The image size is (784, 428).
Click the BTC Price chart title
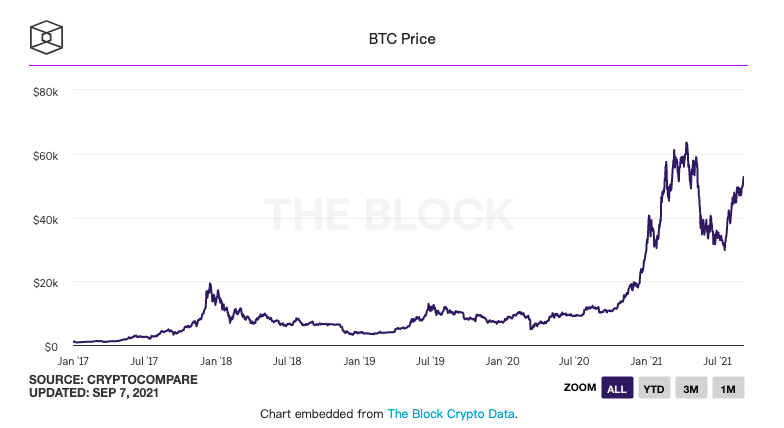coord(402,40)
